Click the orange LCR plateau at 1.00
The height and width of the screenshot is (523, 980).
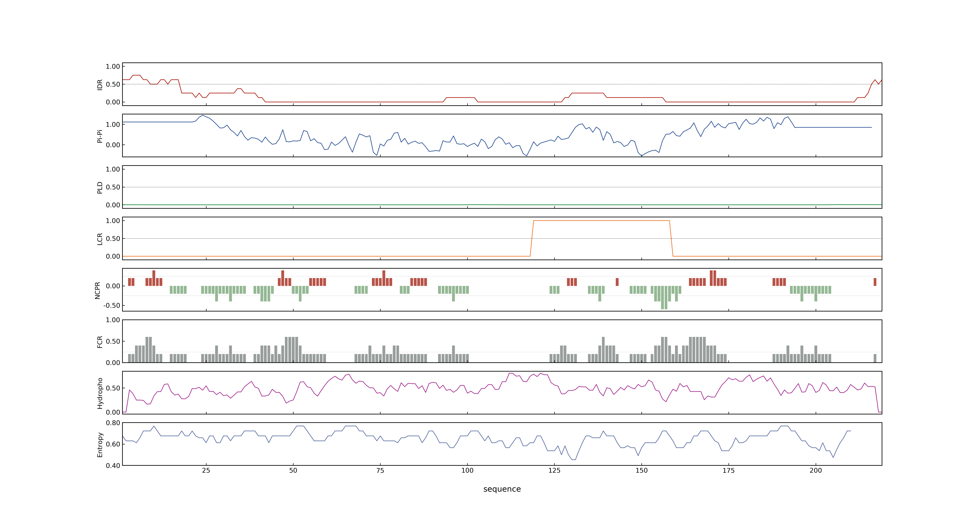click(601, 221)
